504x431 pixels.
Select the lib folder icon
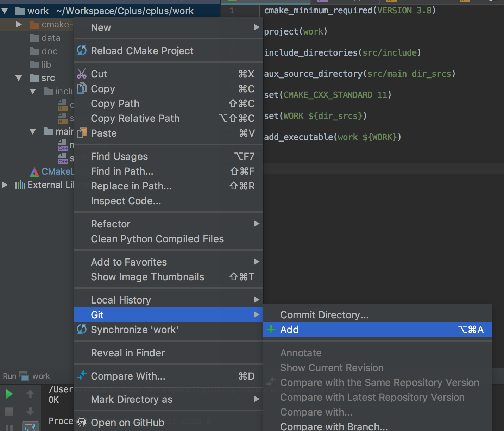pos(34,64)
